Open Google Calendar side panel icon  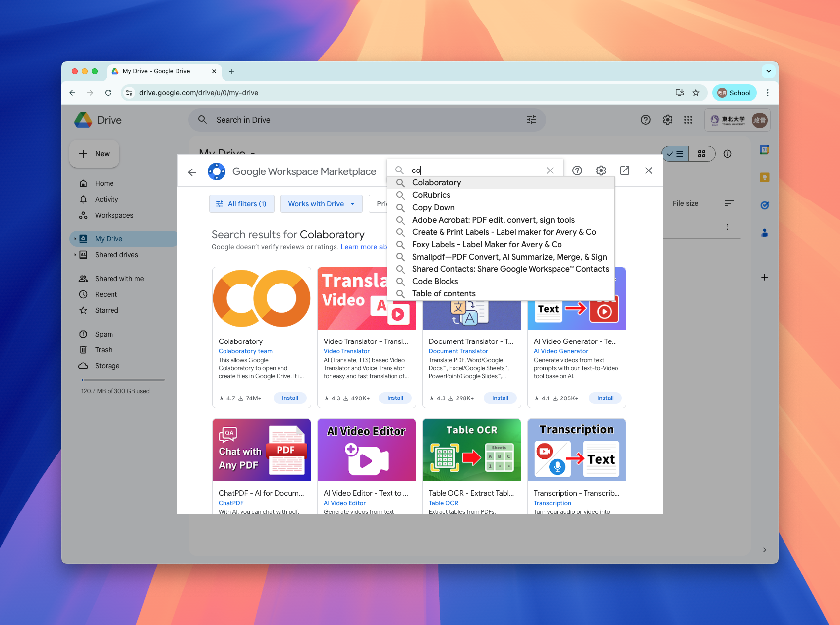coord(764,150)
